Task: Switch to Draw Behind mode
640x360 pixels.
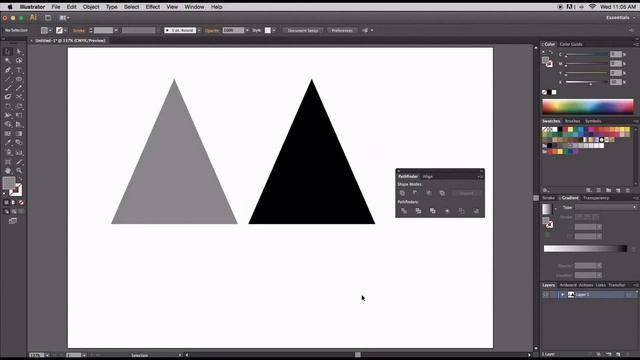Action: tap(13, 212)
